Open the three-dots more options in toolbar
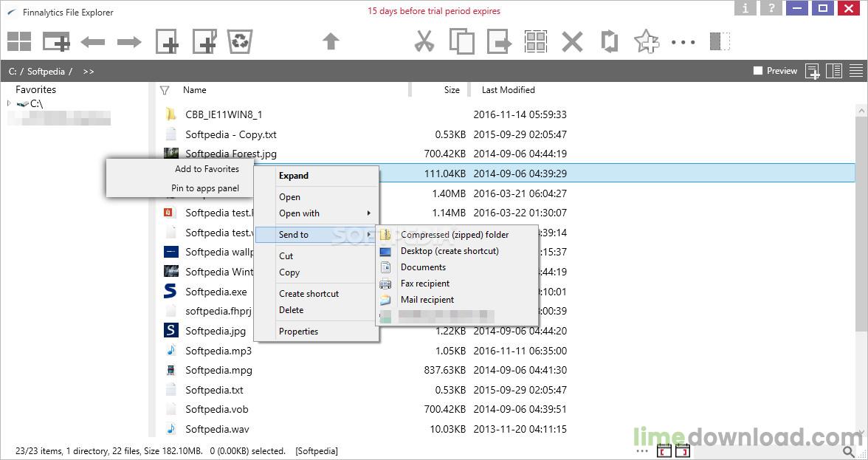Viewport: 868px width, 460px height. (683, 42)
